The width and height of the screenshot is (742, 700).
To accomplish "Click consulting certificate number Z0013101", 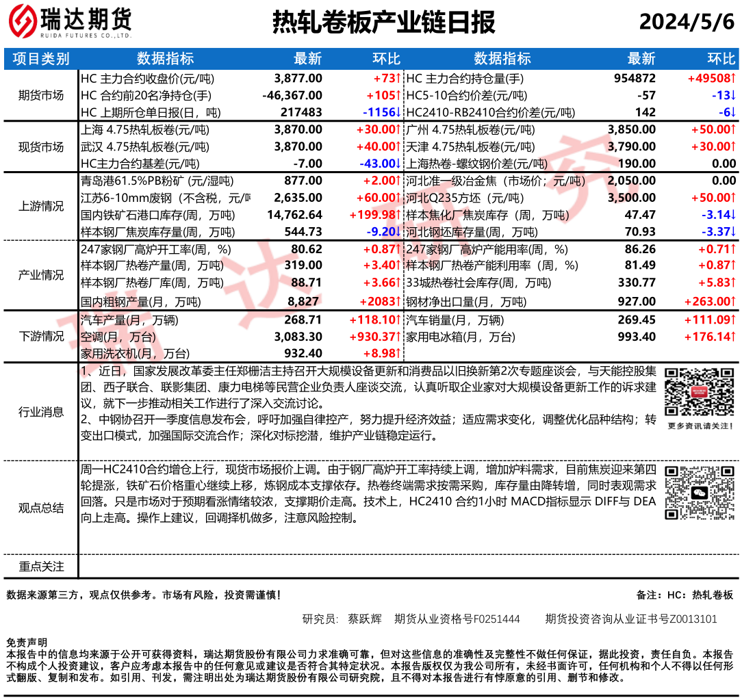I will (x=693, y=619).
